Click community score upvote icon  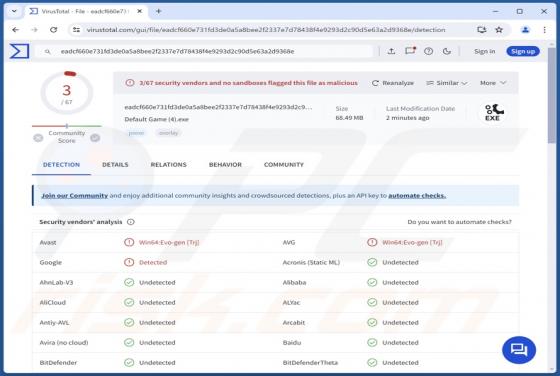[95, 137]
